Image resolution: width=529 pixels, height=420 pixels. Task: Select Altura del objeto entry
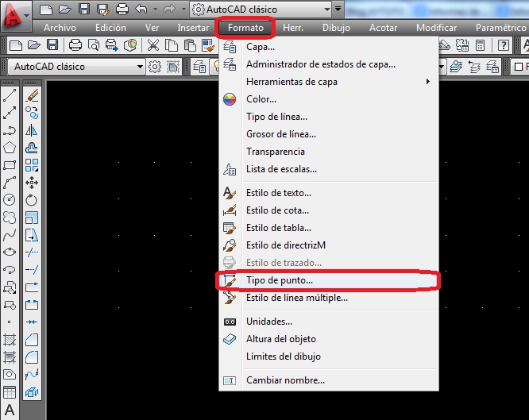point(329,339)
